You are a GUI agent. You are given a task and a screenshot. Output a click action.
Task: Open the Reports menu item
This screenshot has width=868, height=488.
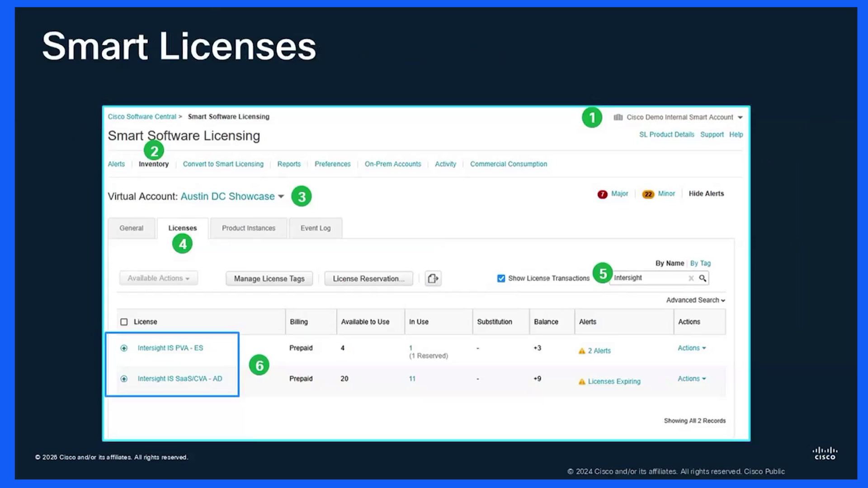289,164
